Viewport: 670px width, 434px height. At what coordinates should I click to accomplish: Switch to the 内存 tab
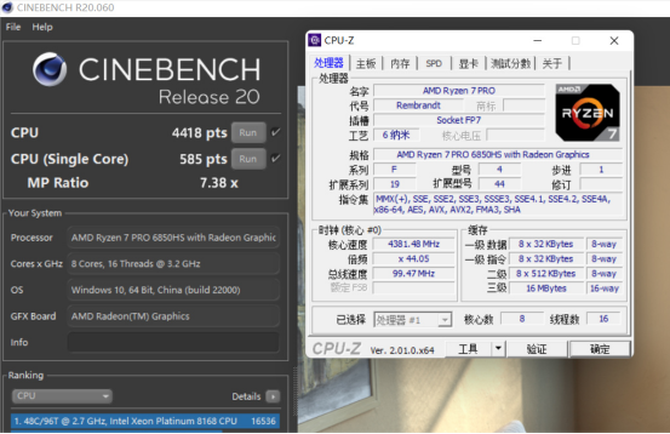click(x=400, y=64)
